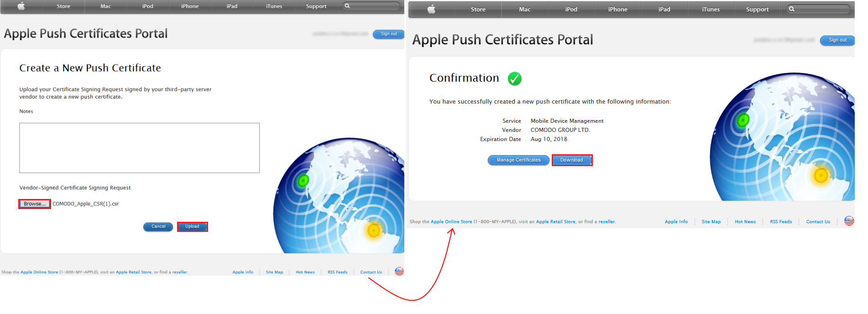Open Apple Info link on Create Certificate page

243,272
